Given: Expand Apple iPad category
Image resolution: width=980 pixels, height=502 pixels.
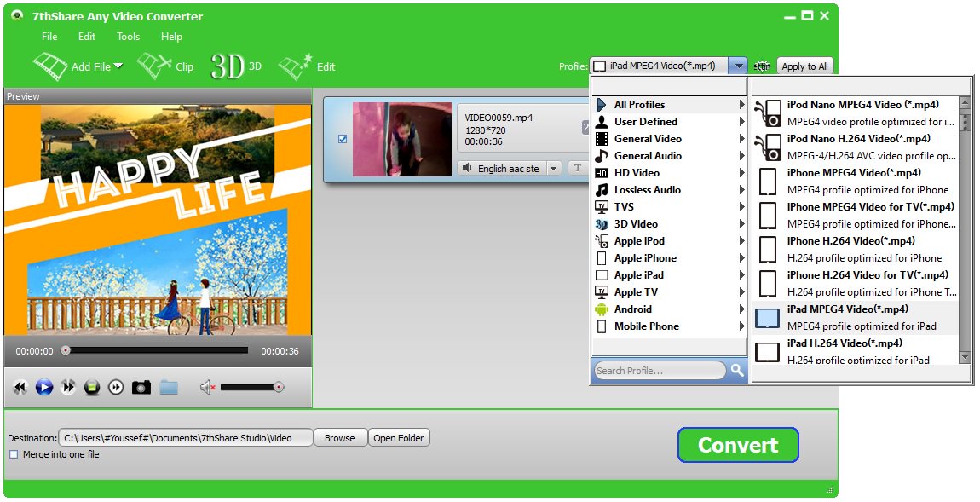Looking at the screenshot, I should tap(669, 275).
